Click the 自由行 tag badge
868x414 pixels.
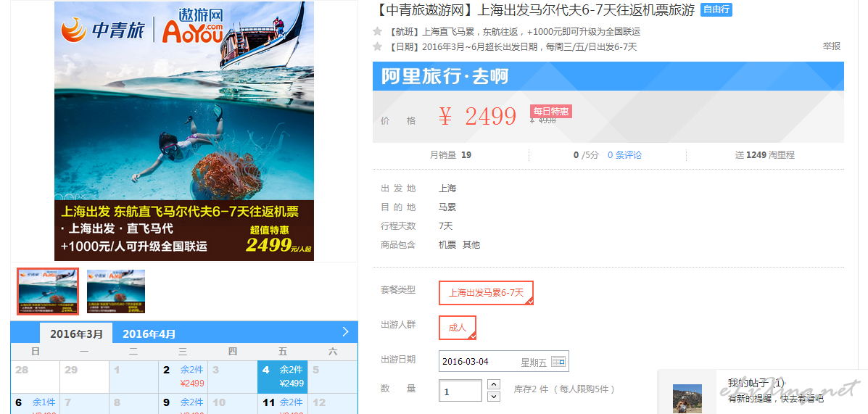[716, 9]
